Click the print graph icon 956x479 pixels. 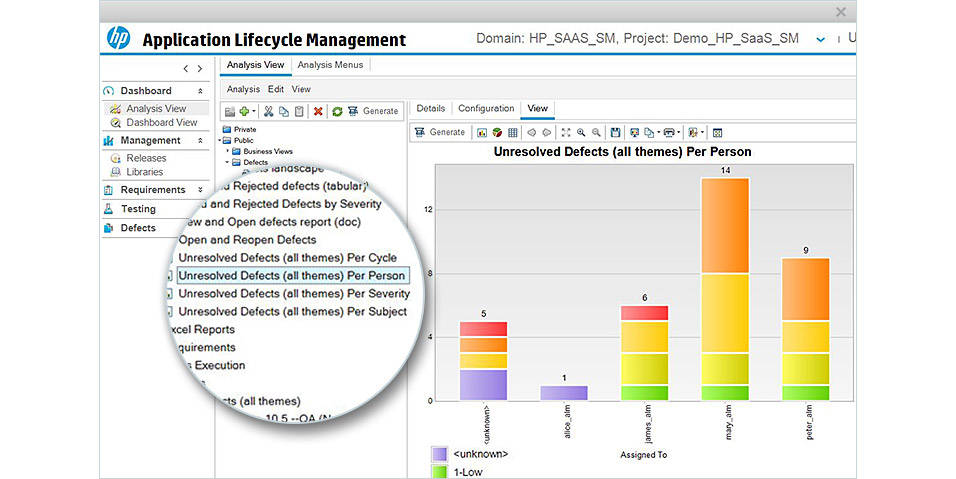coord(669,132)
